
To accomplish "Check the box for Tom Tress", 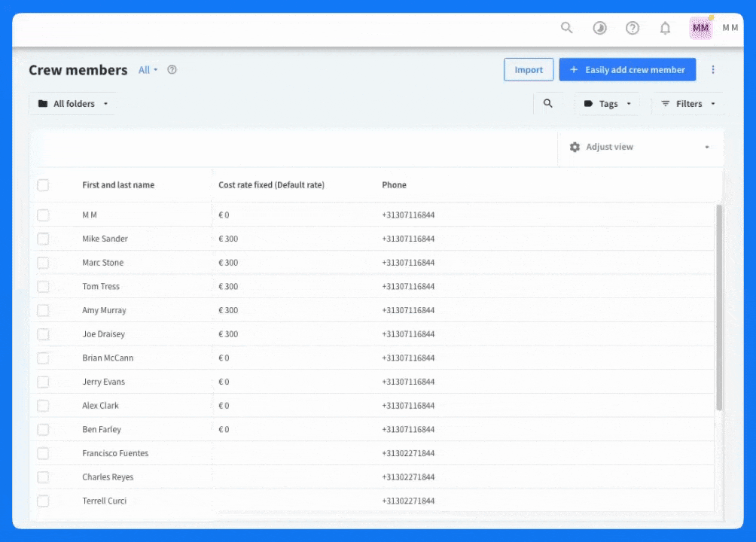I will click(43, 286).
